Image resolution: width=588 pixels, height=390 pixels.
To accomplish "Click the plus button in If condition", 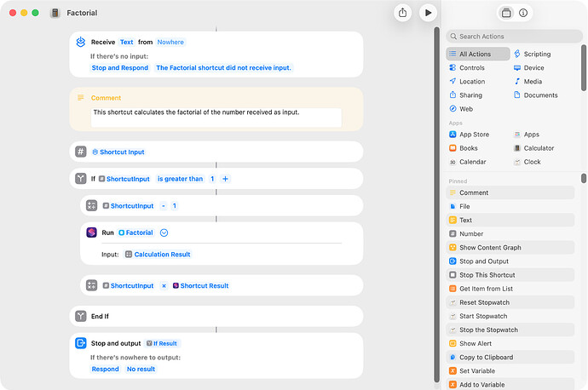I will click(226, 179).
